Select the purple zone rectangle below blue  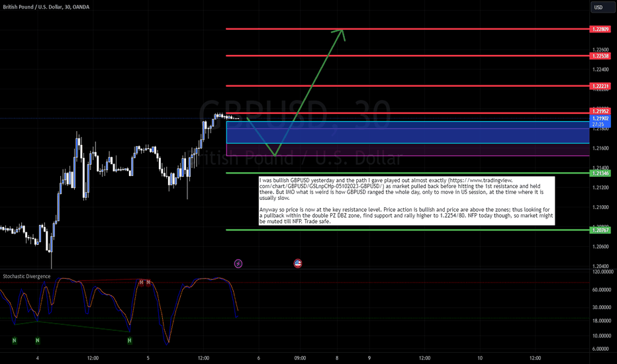point(408,150)
